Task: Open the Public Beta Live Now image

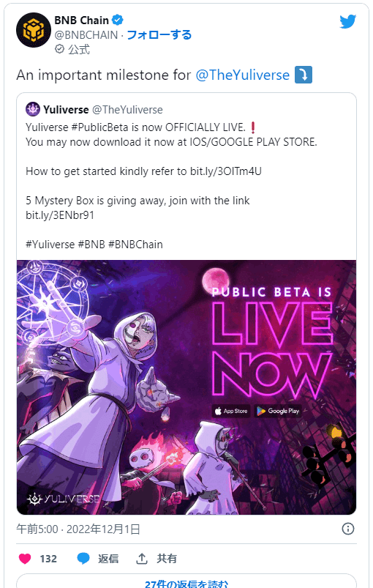Action: [x=186, y=387]
